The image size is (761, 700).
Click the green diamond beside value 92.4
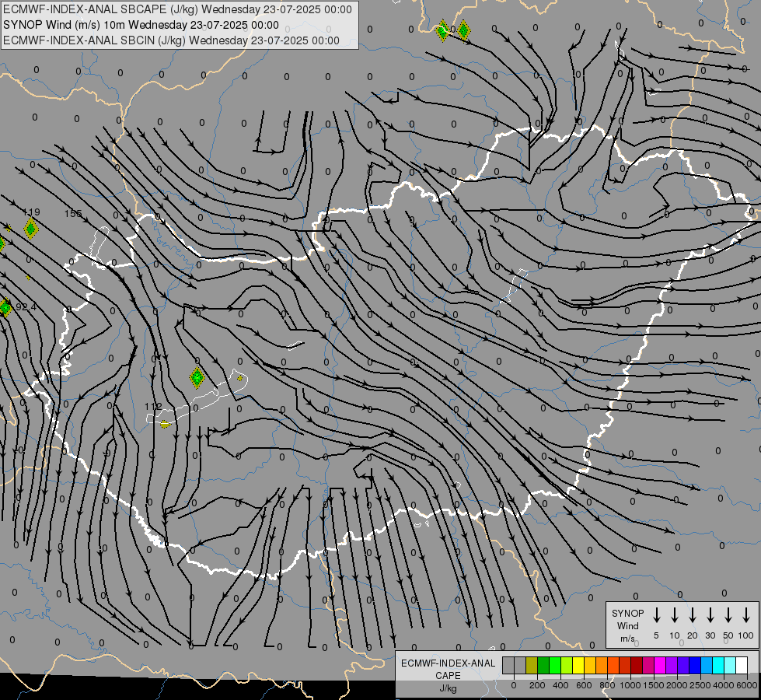(x=5, y=307)
